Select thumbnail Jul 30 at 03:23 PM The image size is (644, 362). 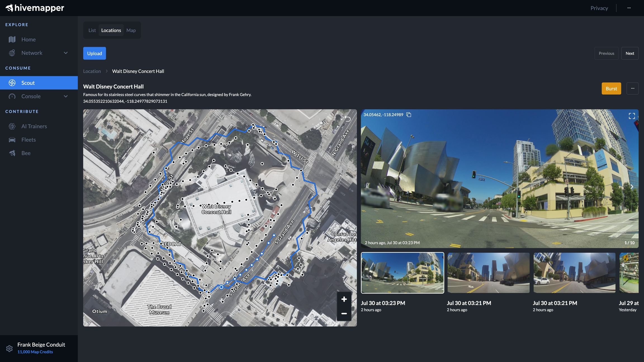402,273
